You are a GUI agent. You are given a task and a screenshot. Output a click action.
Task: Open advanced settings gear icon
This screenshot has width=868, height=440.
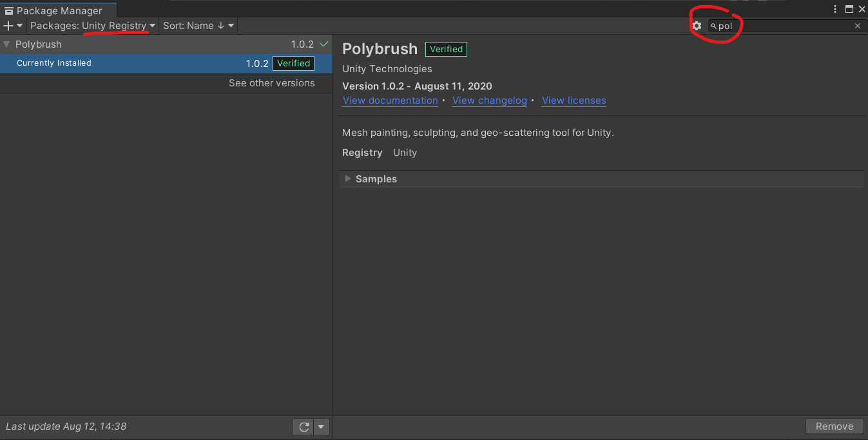(x=697, y=26)
